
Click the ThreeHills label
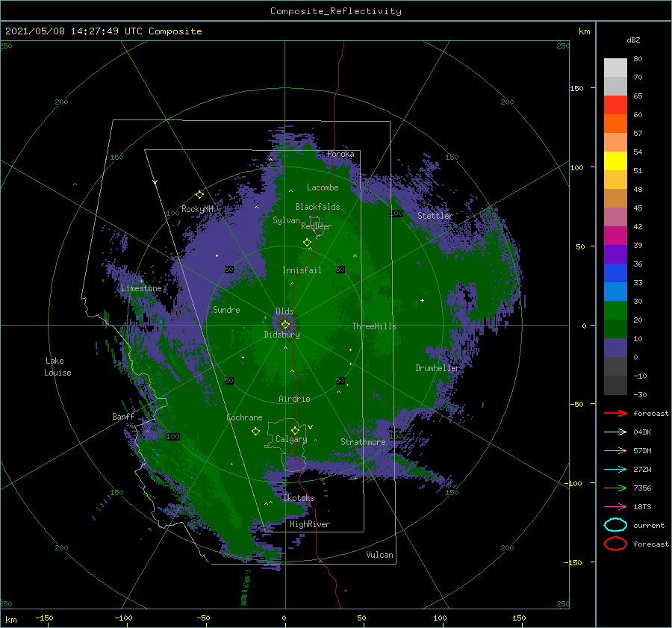[x=375, y=326]
